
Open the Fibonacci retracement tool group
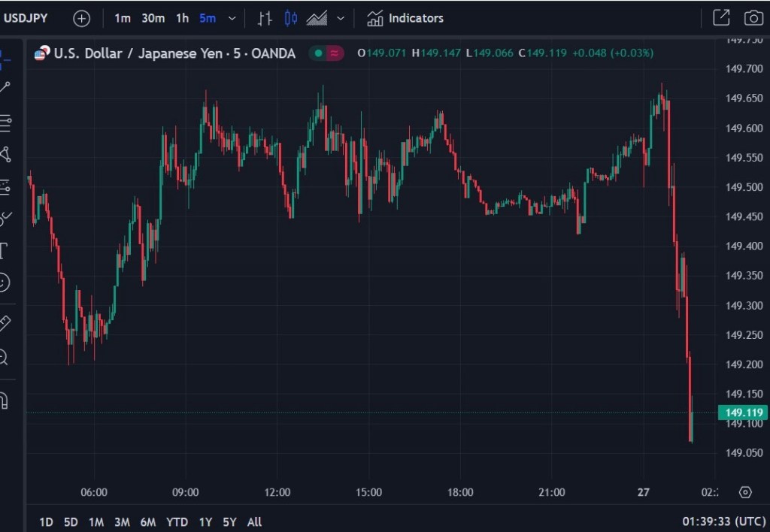click(x=5, y=121)
